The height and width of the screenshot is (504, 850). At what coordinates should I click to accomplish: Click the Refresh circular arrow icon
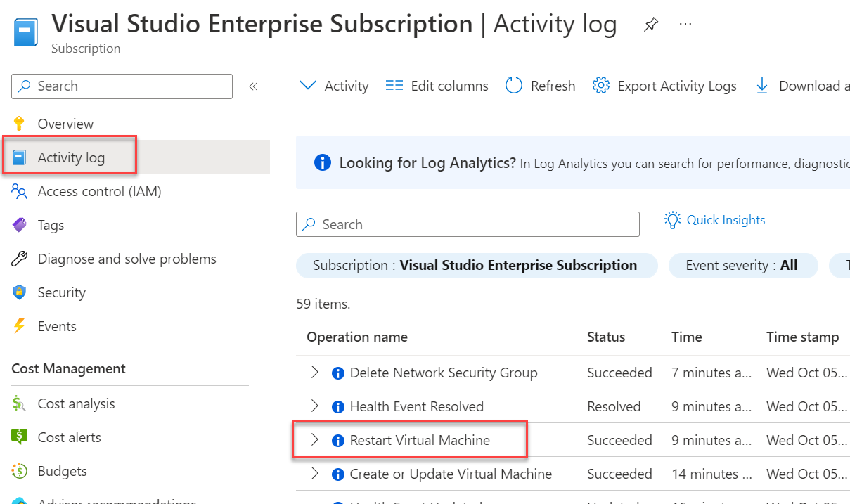[x=514, y=86]
